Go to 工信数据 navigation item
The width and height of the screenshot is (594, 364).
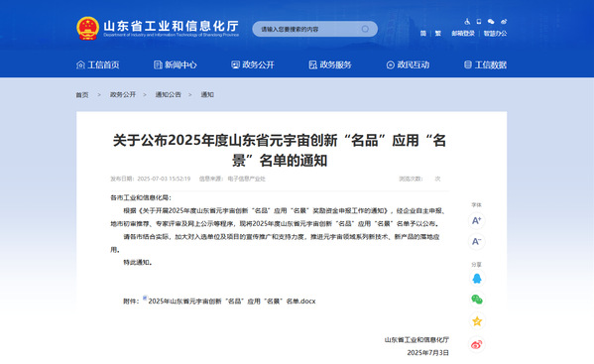pyautogui.click(x=485, y=64)
